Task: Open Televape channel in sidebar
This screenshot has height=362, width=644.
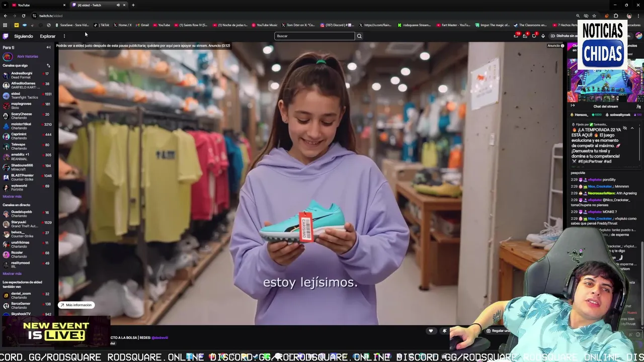Action: [x=27, y=146]
